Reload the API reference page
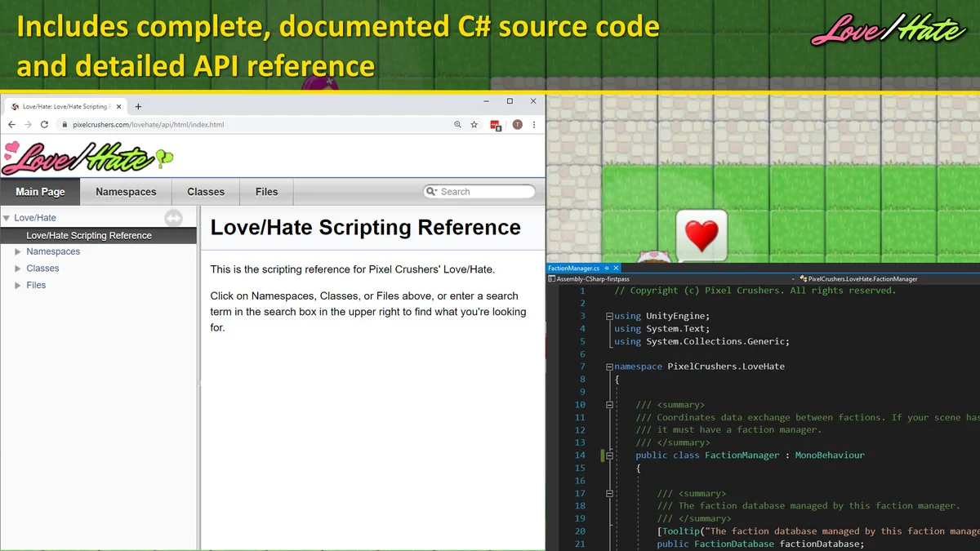Viewport: 980px width, 551px height. pos(44,125)
